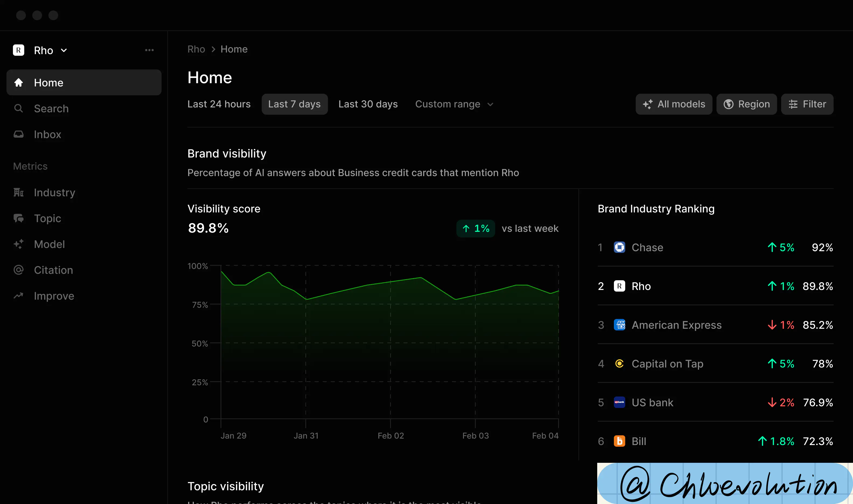This screenshot has height=504, width=853.
Task: Click the Rho workspace logo in sidebar header
Action: coord(19,50)
